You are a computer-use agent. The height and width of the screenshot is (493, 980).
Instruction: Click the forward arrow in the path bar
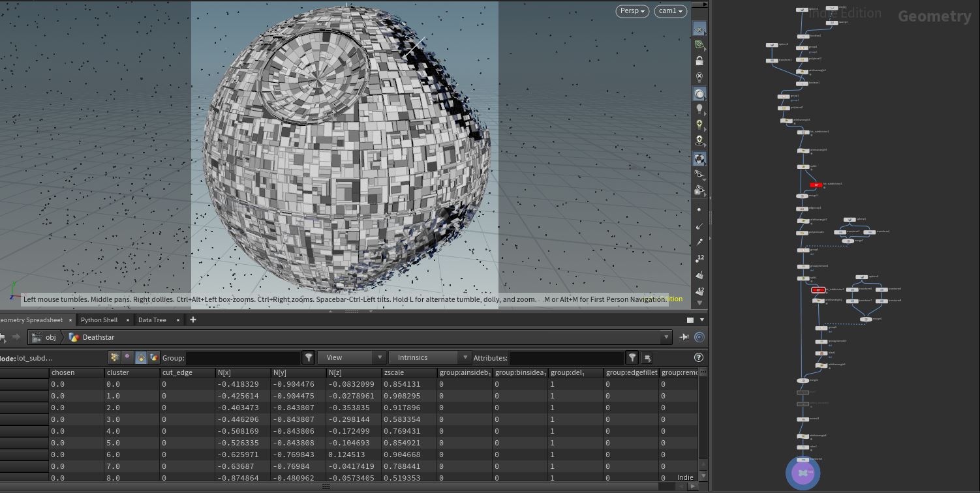pos(16,337)
